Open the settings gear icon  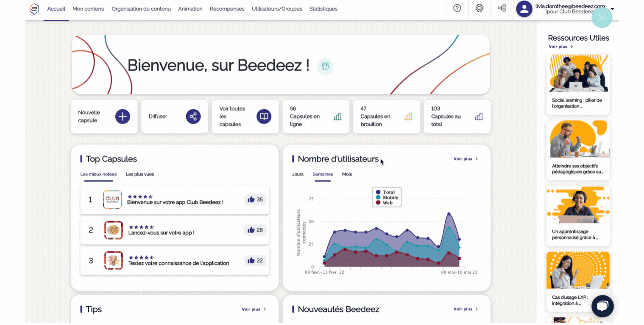tap(479, 8)
